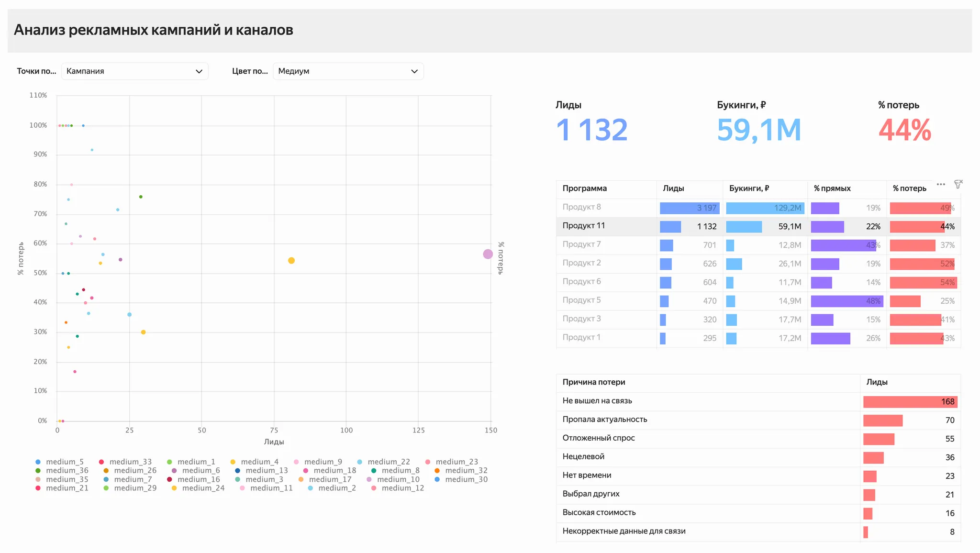980x553 pixels.
Task: Sort the table by the Лиды column header
Action: (x=673, y=188)
